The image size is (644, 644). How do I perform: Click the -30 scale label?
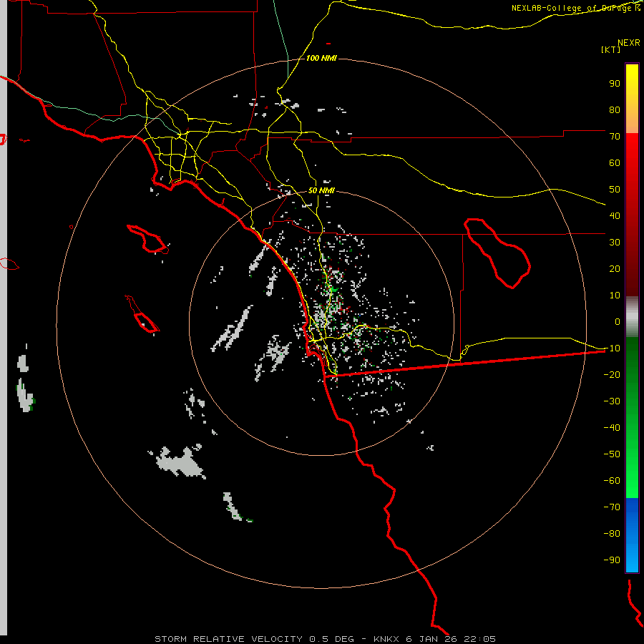(x=612, y=401)
